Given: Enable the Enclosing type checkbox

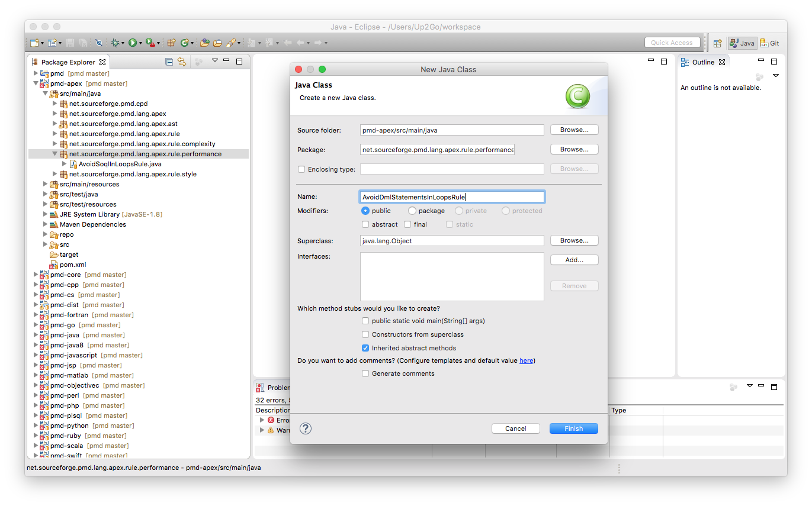Looking at the screenshot, I should [x=302, y=169].
